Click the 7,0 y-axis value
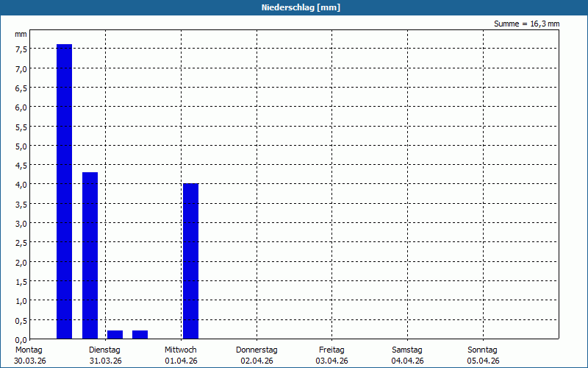The width and height of the screenshot is (588, 368). click(x=21, y=69)
